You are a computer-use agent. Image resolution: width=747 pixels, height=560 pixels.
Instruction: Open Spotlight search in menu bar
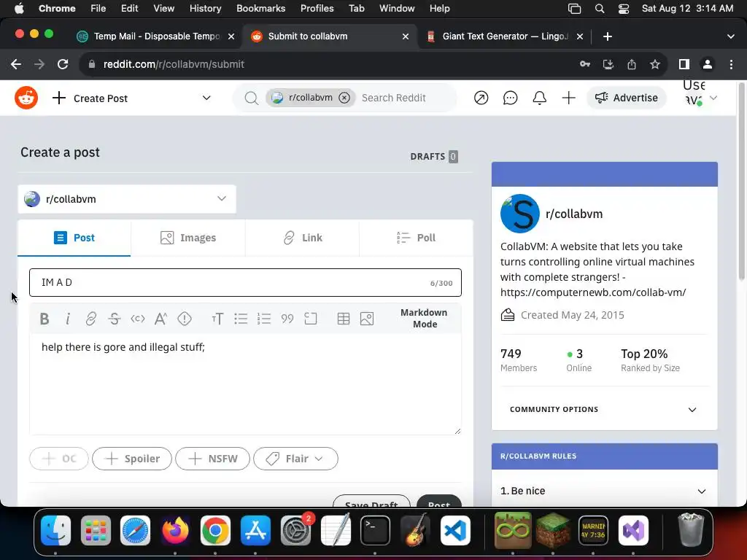click(600, 9)
